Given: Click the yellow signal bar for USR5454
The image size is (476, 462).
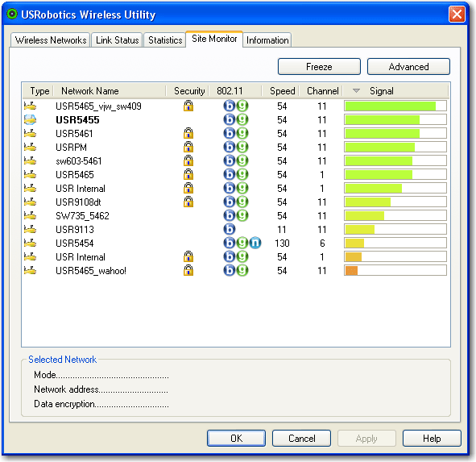Looking at the screenshot, I should 354,243.
